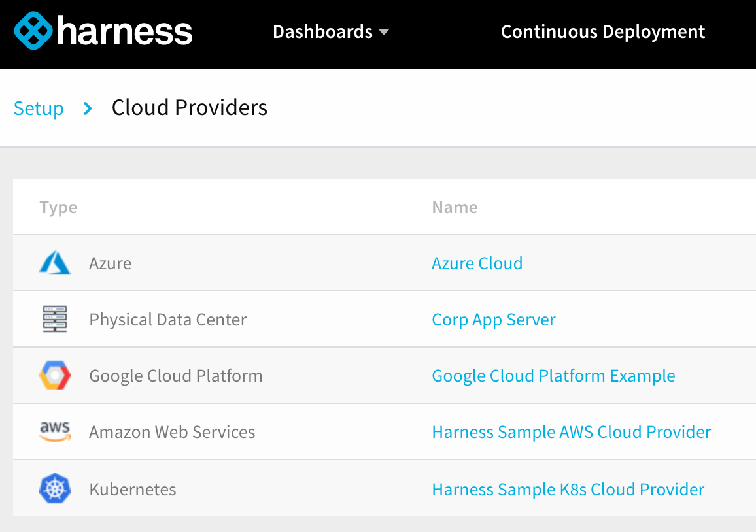756x532 pixels.
Task: Open the Azure Cloud provider link
Action: (477, 263)
